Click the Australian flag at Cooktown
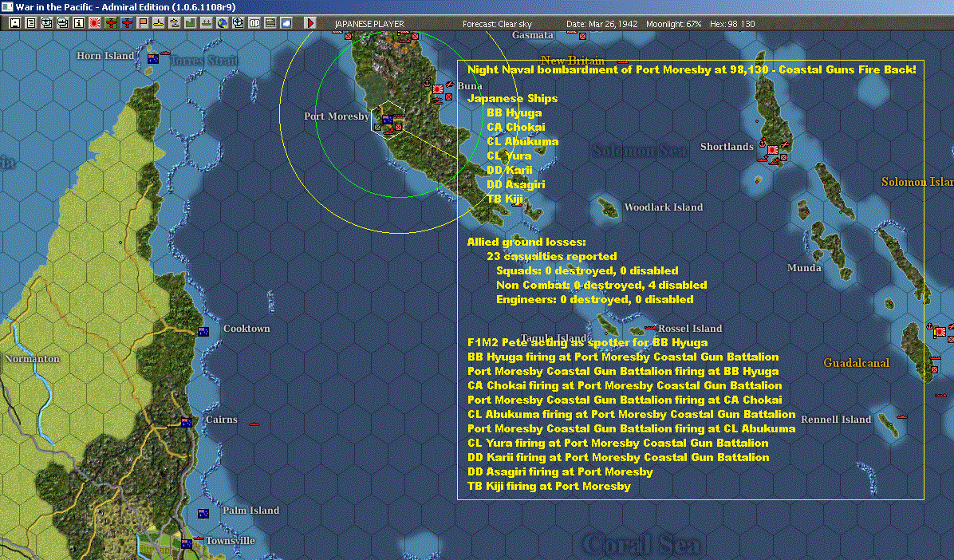954x560 pixels. pyautogui.click(x=203, y=332)
